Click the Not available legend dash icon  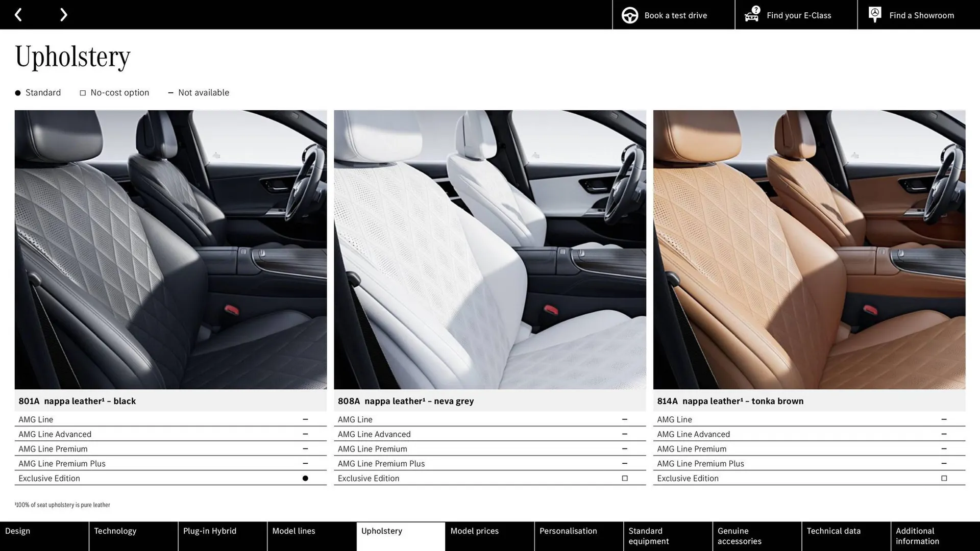(x=171, y=92)
